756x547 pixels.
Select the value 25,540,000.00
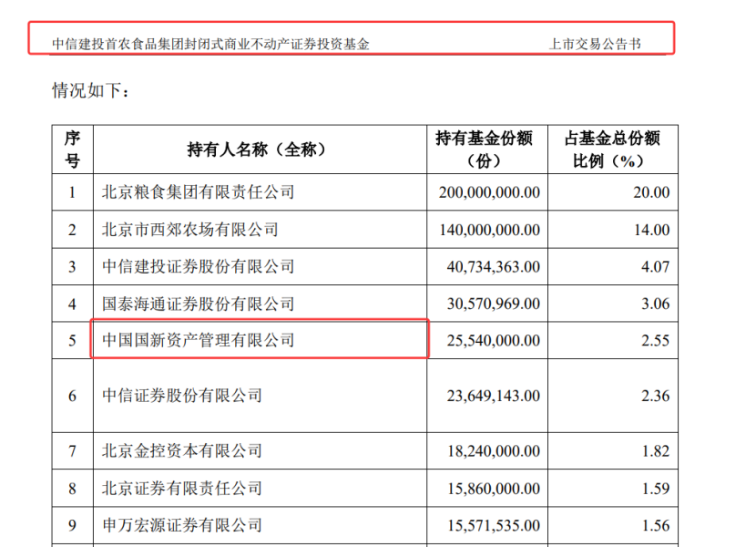[x=494, y=341]
